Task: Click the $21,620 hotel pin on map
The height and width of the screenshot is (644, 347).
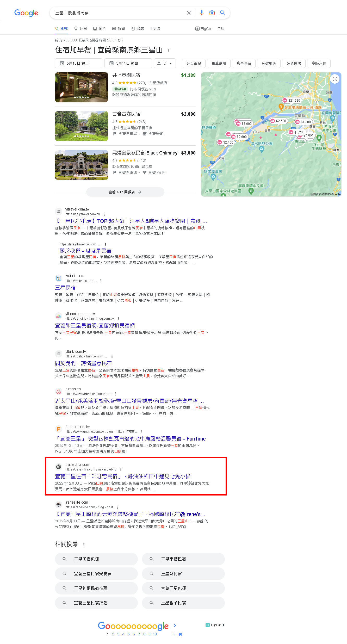Action: pos(292,100)
